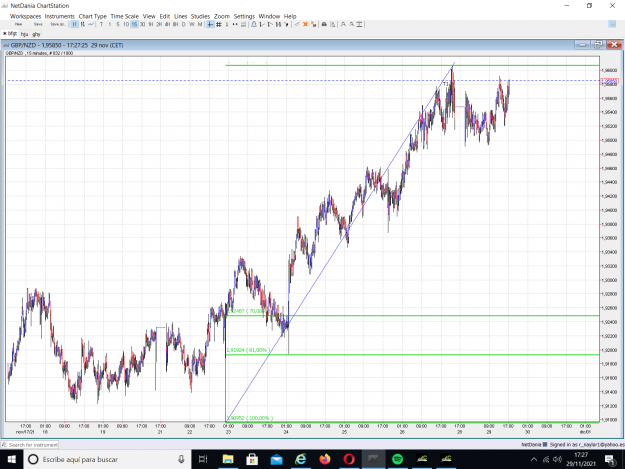Open Microsoft Store from taskbar
The width and height of the screenshot is (625, 469).
pyautogui.click(x=252, y=459)
